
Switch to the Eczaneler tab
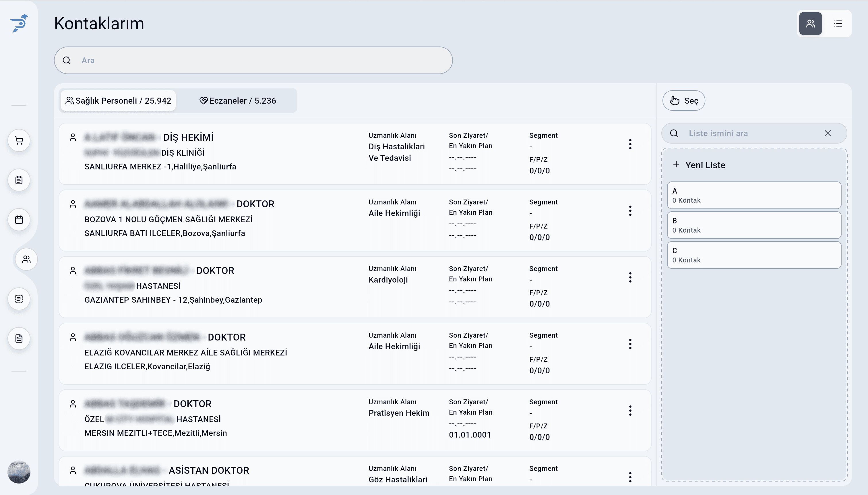[x=238, y=100]
